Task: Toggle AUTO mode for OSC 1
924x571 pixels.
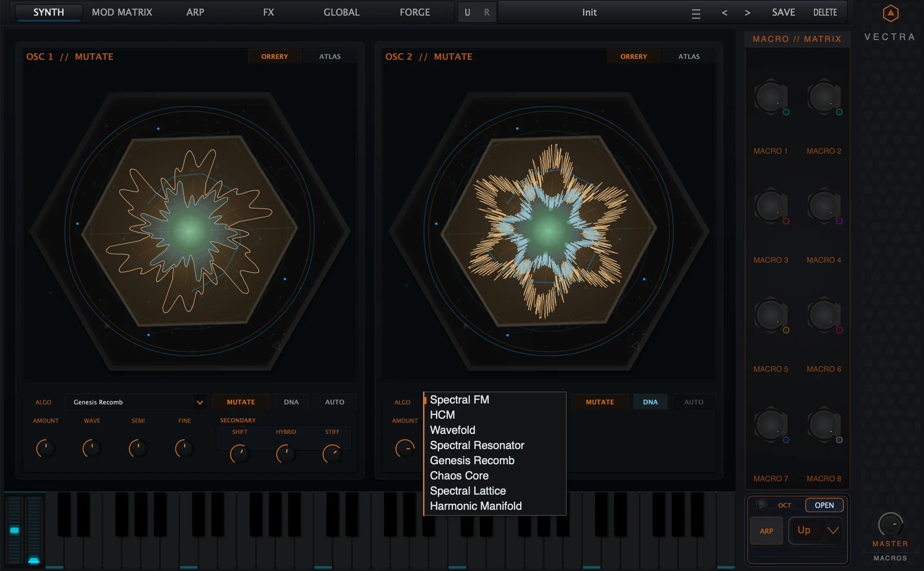Action: [335, 402]
